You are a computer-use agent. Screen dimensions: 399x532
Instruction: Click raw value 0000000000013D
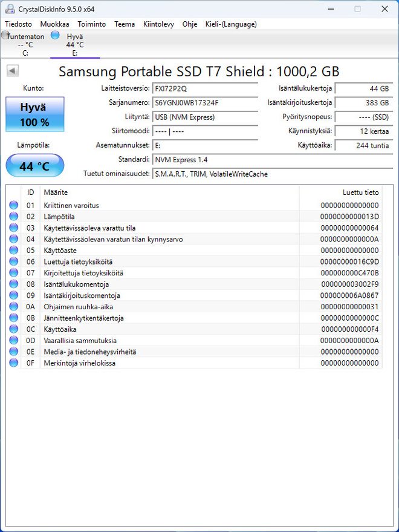[x=349, y=217]
